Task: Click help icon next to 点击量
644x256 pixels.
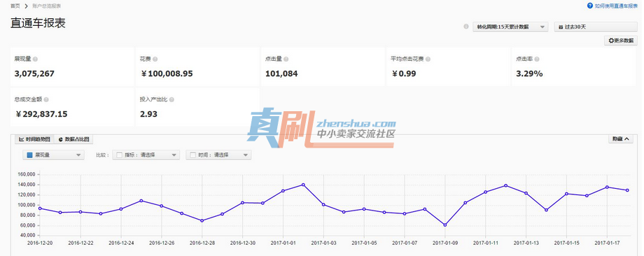Action: coord(286,59)
